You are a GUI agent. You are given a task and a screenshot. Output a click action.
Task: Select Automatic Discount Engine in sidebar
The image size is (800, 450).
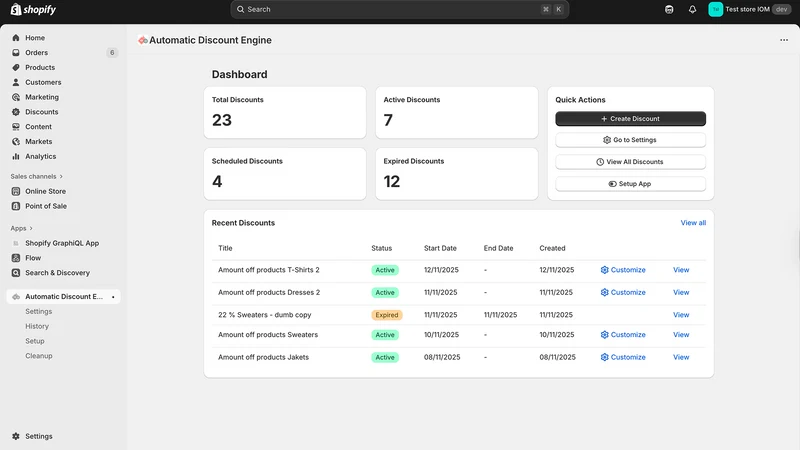[63, 296]
